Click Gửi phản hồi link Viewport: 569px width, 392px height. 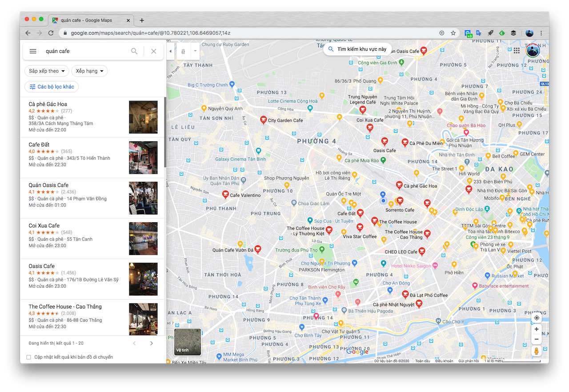click(x=469, y=361)
